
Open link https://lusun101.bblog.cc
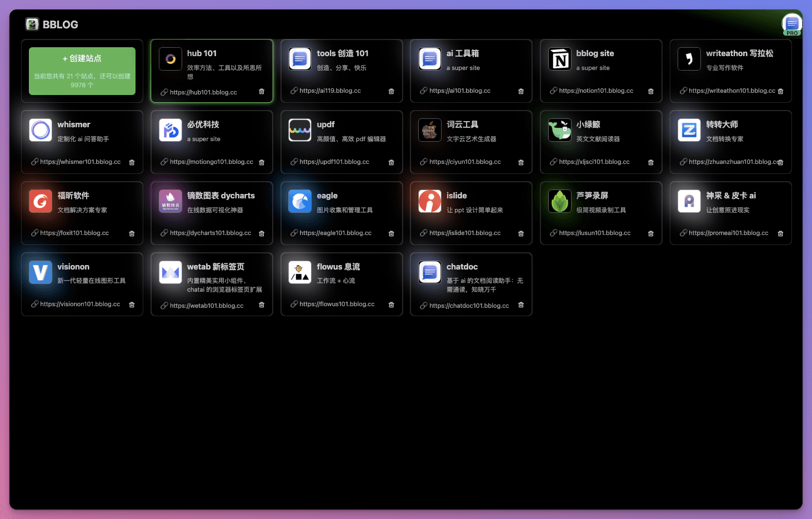[x=595, y=233]
